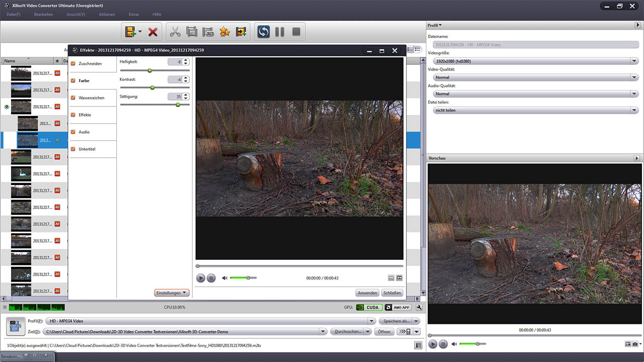This screenshot has width=644, height=362.
Task: Toggle the Untertitel checkbox
Action: pos(73,149)
